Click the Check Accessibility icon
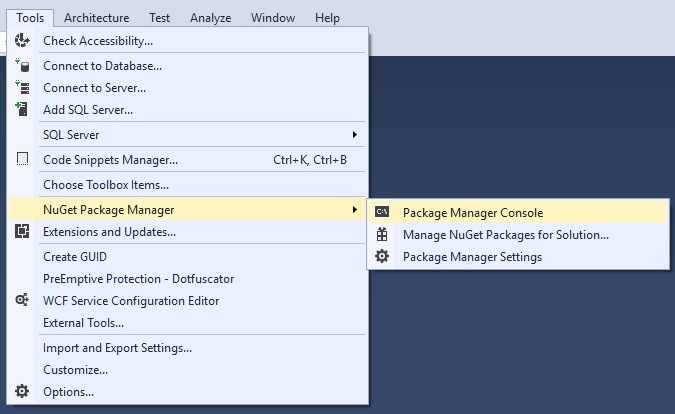Screen dimensions: 675x414 [22, 41]
